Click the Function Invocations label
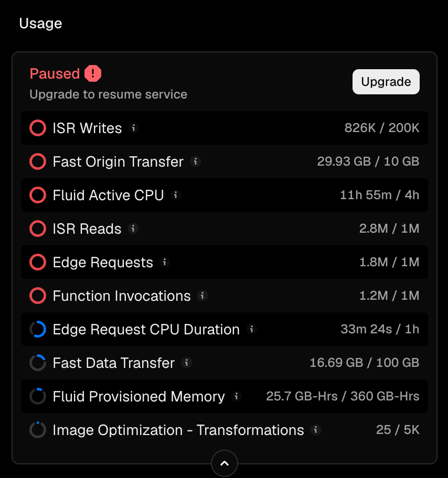Screen dimensions: 448x478 122,296
